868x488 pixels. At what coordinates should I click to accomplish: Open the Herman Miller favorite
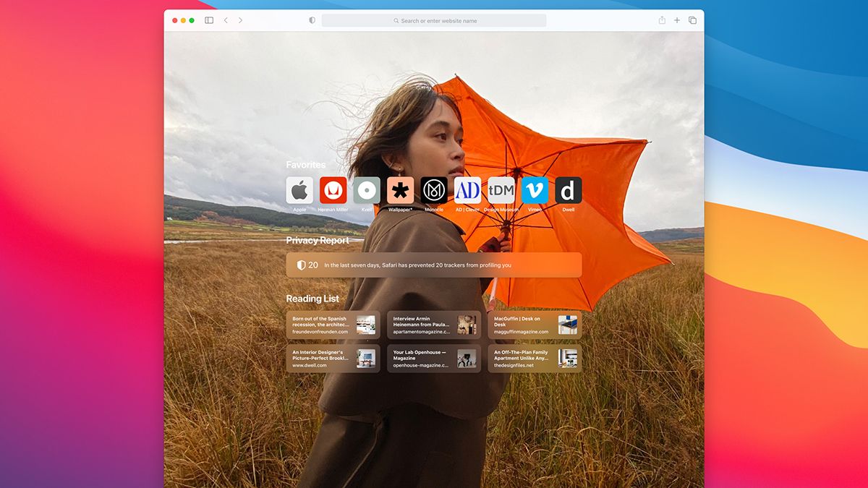(333, 190)
